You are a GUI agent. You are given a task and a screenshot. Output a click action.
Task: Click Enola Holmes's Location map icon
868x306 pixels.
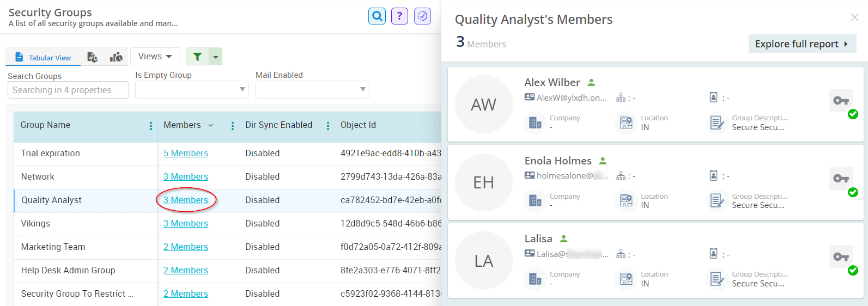(626, 201)
